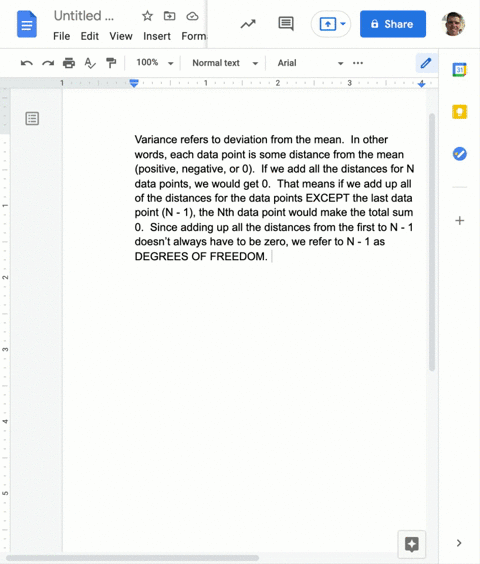Click the words 'Variance refers to deviation'
Screen dimensions: 480x564
point(201,140)
